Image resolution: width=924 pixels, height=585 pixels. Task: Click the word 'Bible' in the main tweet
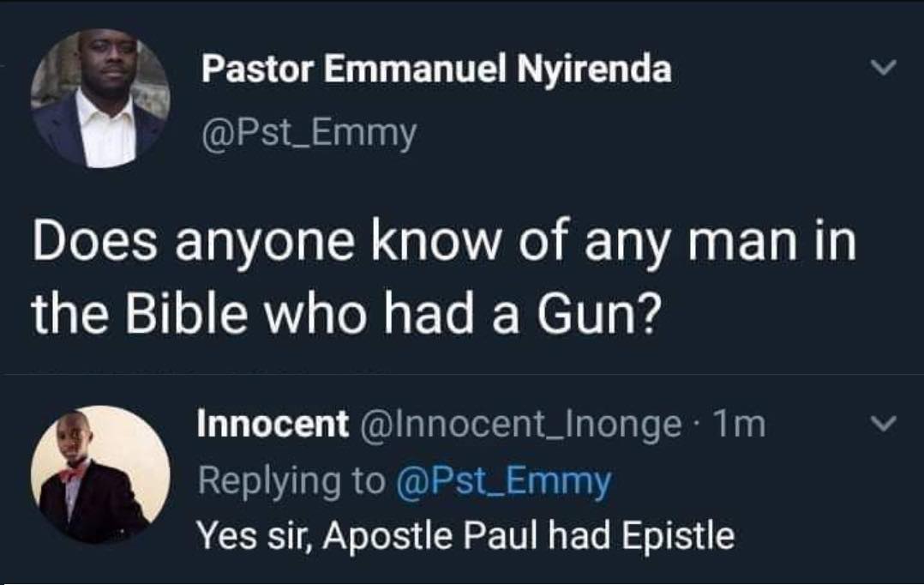pos(186,314)
